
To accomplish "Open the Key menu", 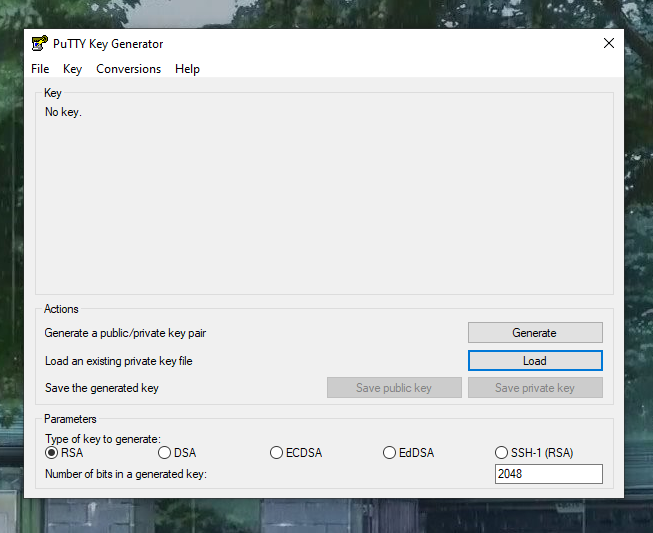I will 72,69.
